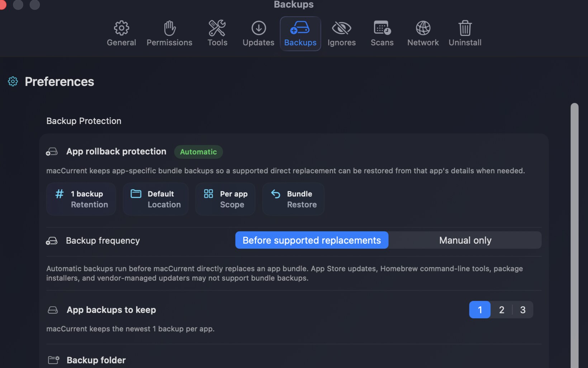
Task: Click the App backups to keep label
Action: (x=111, y=310)
